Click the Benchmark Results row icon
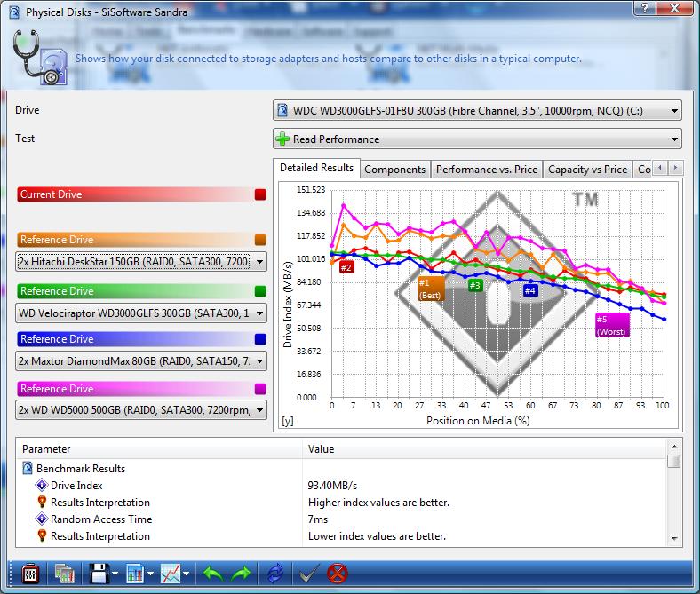The image size is (700, 594). 28,468
